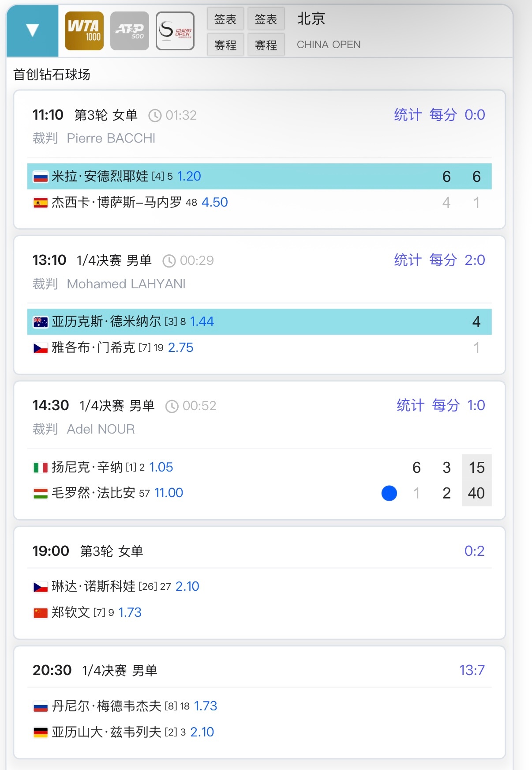Open the ATP 签表 draw button
The width and height of the screenshot is (532, 770).
(x=266, y=19)
